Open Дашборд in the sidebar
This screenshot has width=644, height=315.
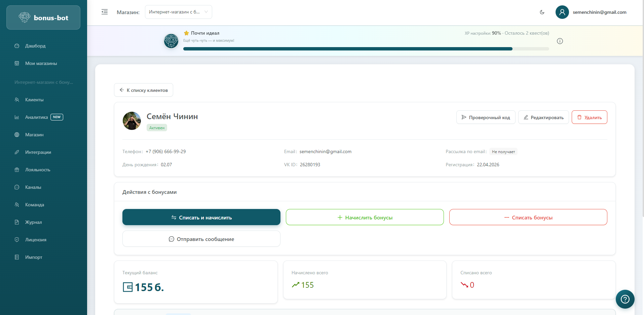point(35,46)
